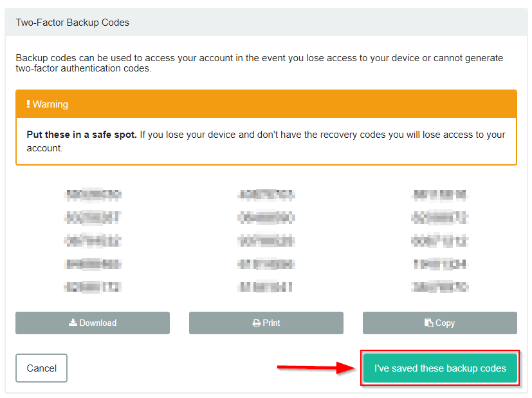Click the exclamation mark warning icon
This screenshot has width=532, height=398.
pyautogui.click(x=28, y=104)
